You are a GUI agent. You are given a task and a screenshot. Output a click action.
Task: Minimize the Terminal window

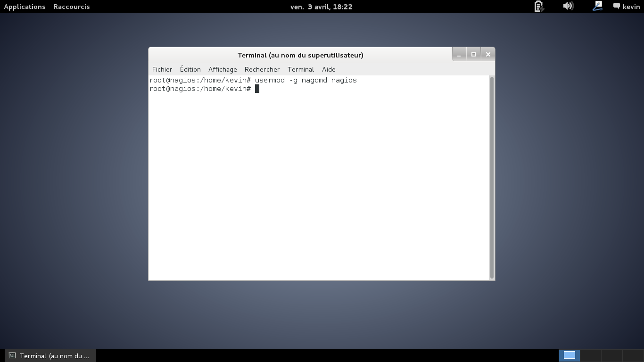tap(459, 55)
